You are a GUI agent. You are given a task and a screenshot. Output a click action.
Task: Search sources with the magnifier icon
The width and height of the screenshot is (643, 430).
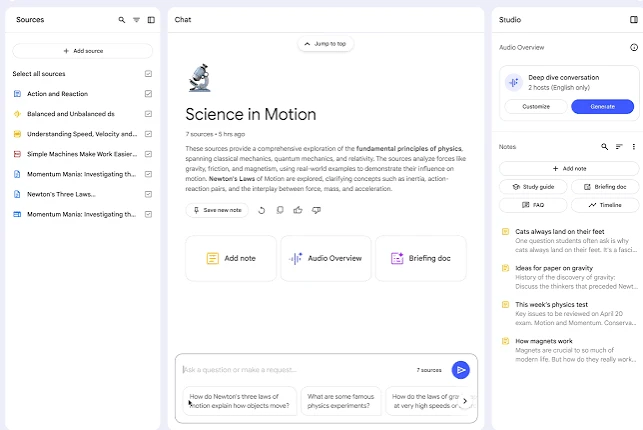[x=121, y=20]
